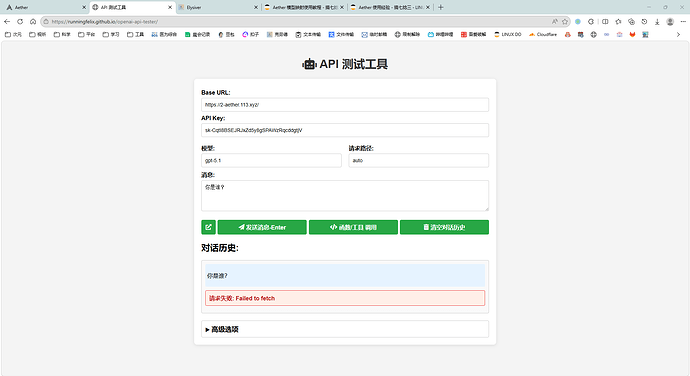This screenshot has height=376, width=690.
Task: Click the green circular extension icon
Action: click(x=578, y=22)
